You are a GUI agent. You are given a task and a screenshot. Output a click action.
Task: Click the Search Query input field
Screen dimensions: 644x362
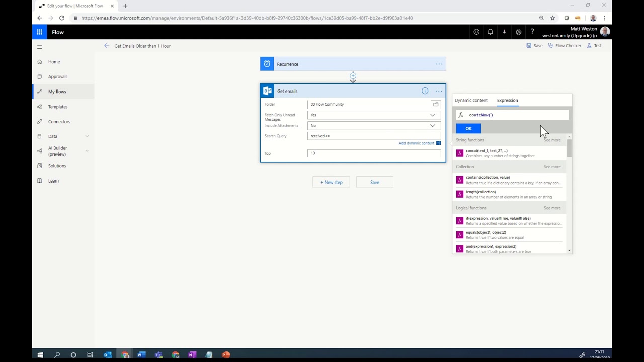tap(374, 136)
